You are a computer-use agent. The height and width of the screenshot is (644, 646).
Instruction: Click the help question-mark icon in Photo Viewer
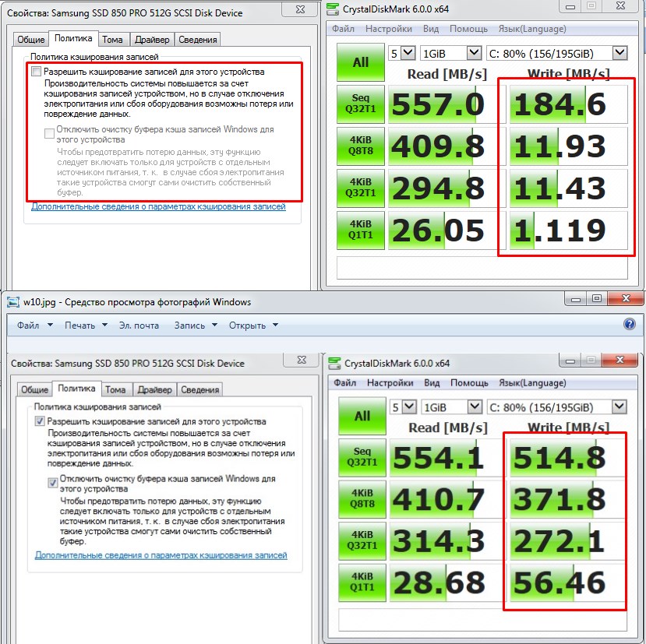pos(629,325)
